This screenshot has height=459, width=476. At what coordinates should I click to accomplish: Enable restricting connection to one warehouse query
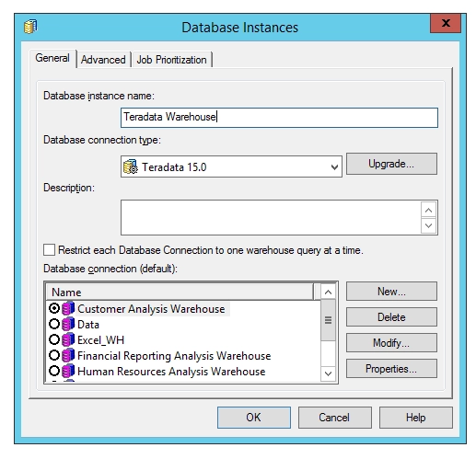[x=49, y=250]
